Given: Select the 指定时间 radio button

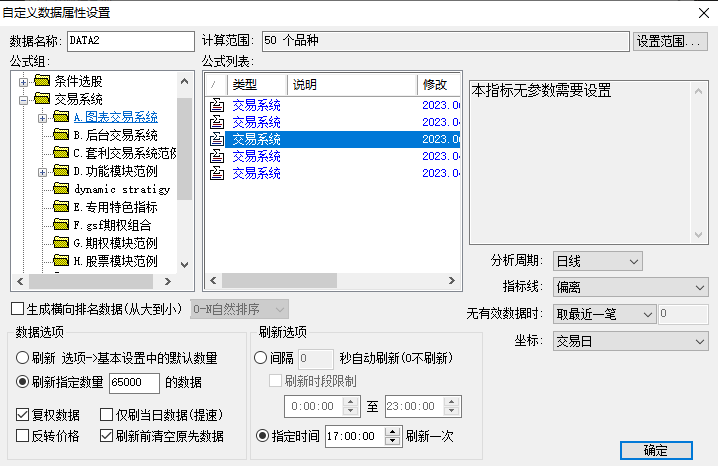Looking at the screenshot, I should (x=262, y=435).
